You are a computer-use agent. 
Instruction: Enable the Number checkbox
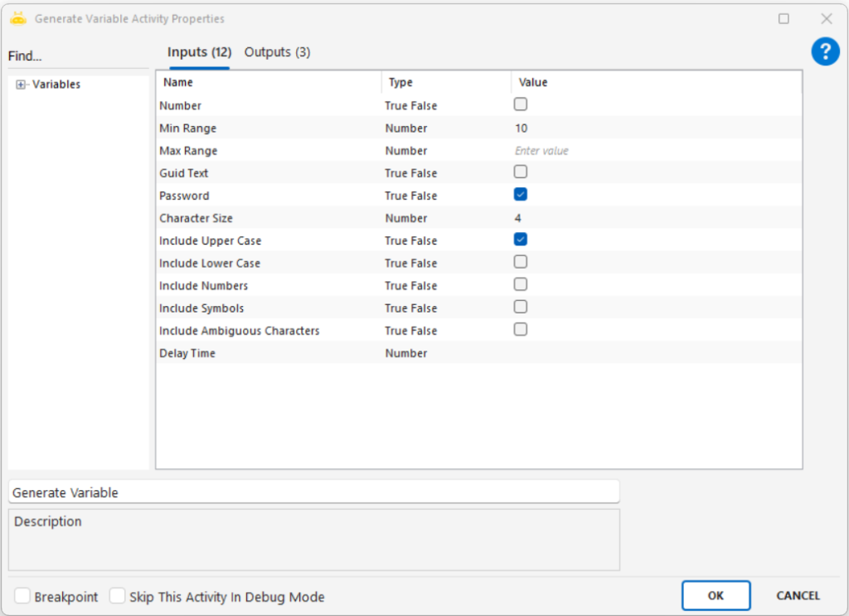521,105
